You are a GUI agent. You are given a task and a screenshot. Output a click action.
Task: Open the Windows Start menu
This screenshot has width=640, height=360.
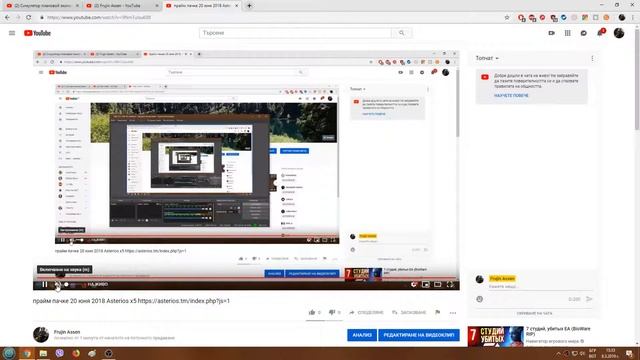click(9, 353)
